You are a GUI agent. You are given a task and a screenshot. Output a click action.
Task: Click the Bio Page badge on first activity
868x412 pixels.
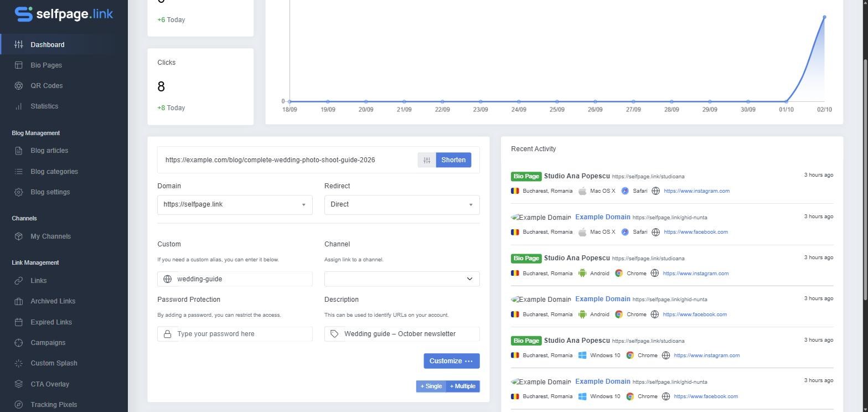(526, 177)
